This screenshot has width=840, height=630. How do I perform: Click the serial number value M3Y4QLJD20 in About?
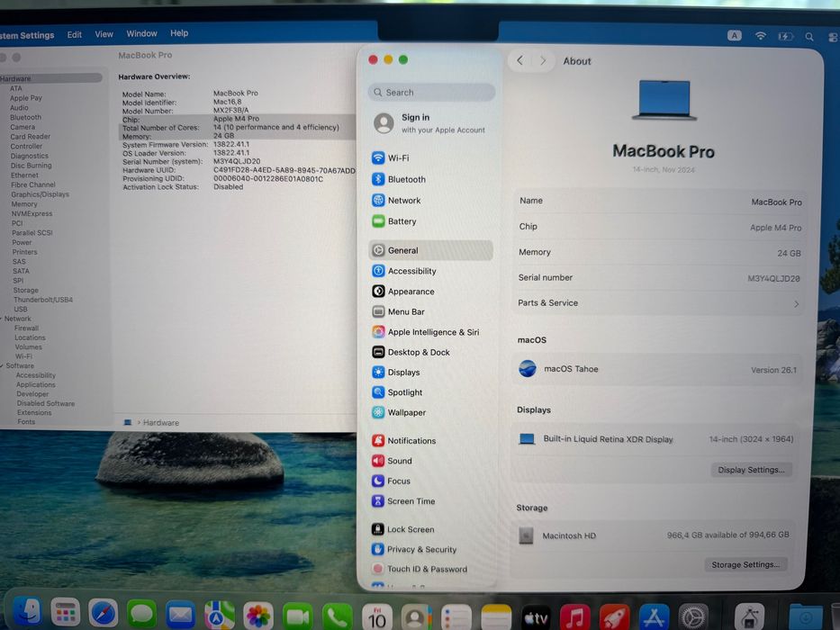coord(773,279)
